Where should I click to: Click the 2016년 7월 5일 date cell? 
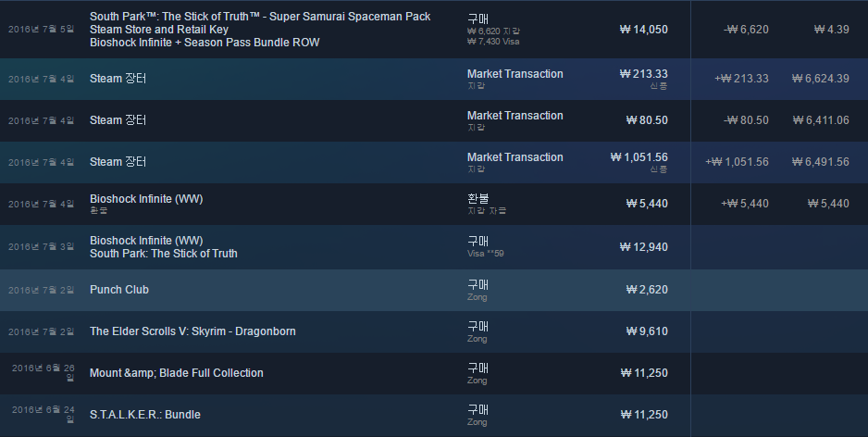(41, 29)
